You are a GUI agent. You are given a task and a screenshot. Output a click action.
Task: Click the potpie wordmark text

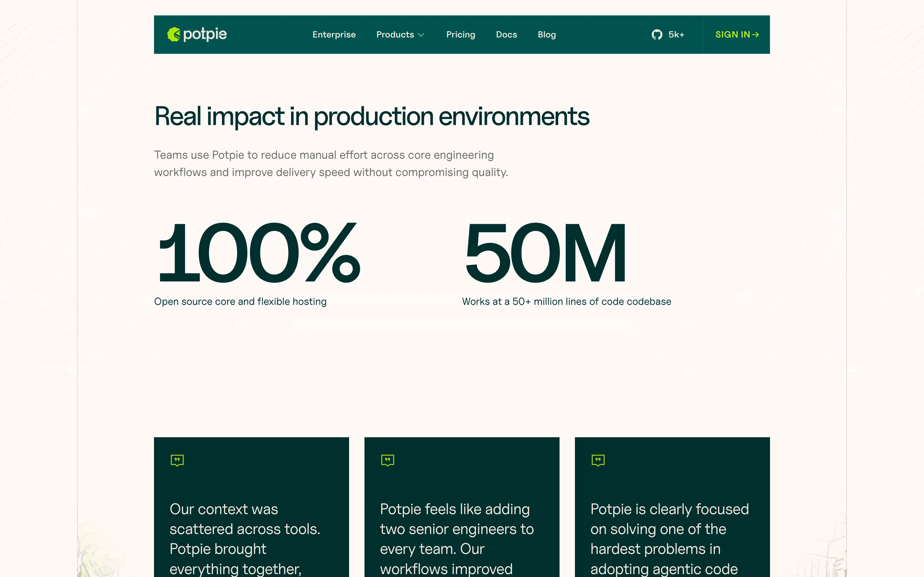click(205, 34)
